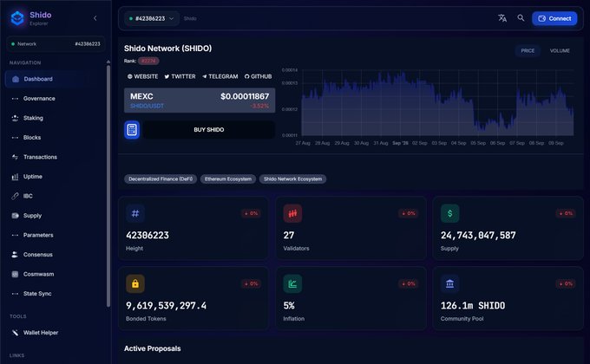Click the Uptime bar chart icon
590x364 pixels.
tap(15, 177)
